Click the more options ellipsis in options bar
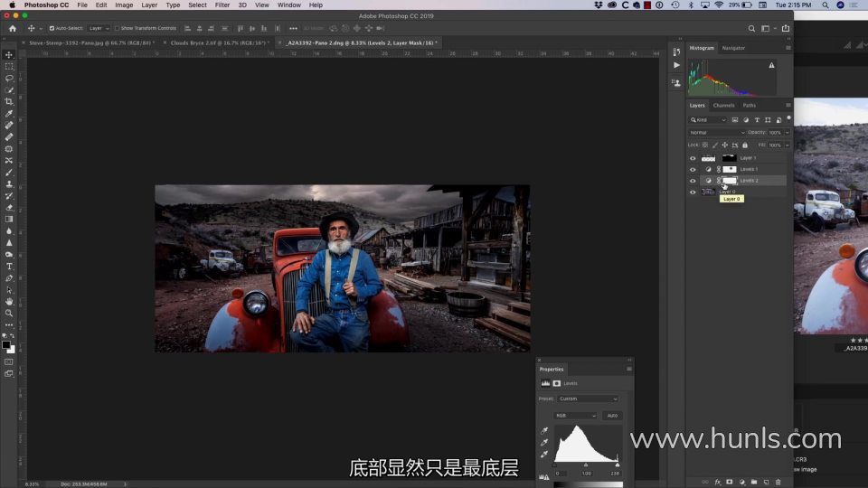The width and height of the screenshot is (868, 488). tap(293, 28)
